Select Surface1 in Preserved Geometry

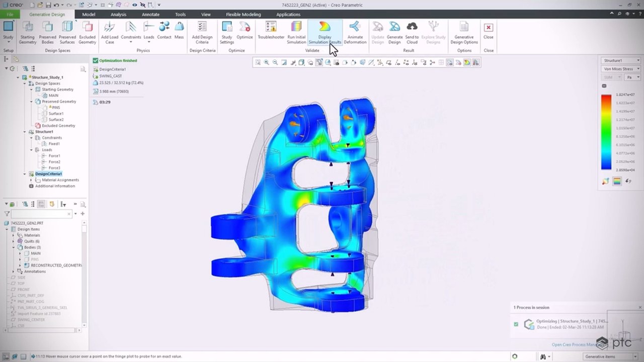point(56,114)
